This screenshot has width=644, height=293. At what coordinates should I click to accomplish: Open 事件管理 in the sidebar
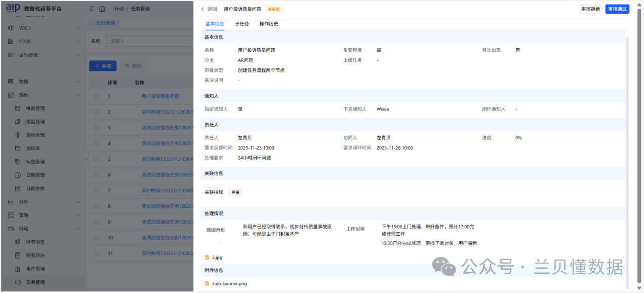35,269
